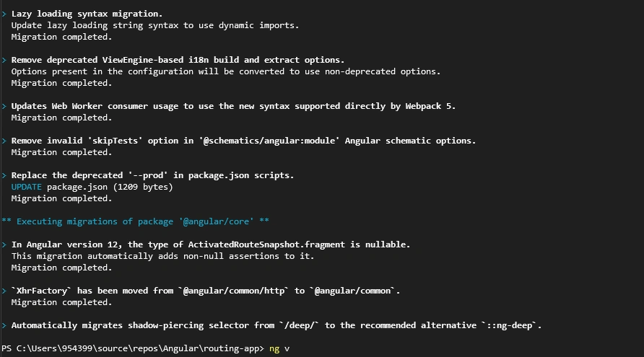Click 'Migration completed.' under Lazy loading

coord(61,37)
